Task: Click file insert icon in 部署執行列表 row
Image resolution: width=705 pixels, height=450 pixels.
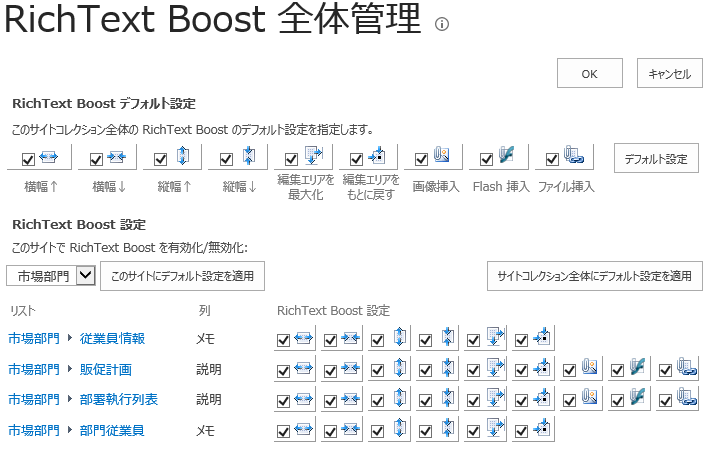Action: click(x=687, y=397)
